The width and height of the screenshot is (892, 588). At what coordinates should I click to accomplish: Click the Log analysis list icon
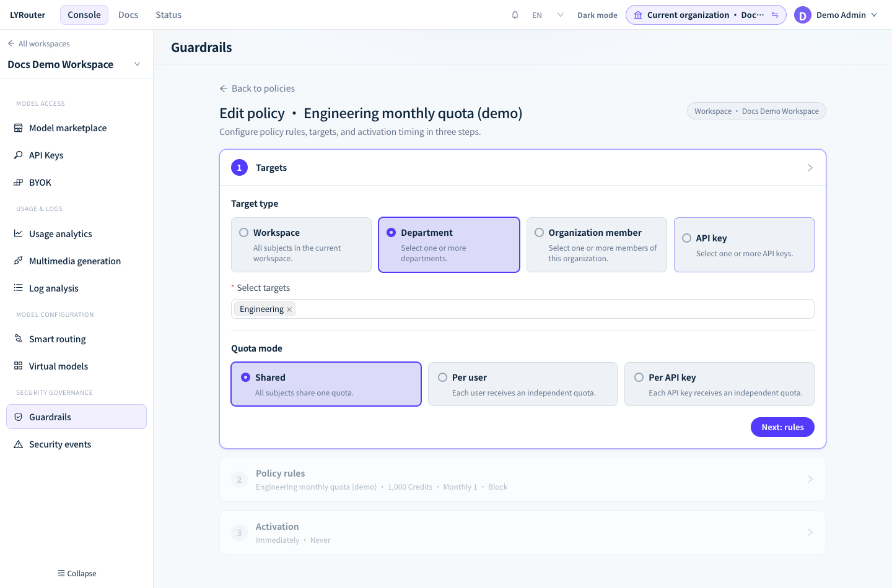tap(19, 288)
